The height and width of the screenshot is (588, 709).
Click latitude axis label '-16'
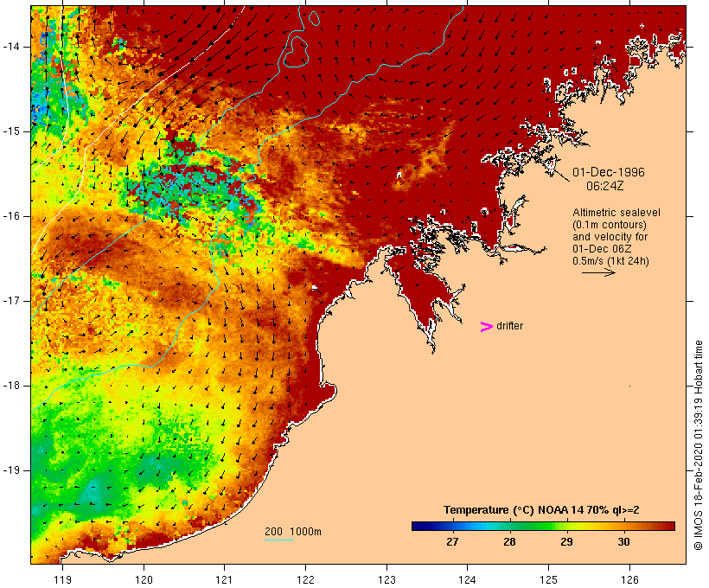(x=10, y=216)
